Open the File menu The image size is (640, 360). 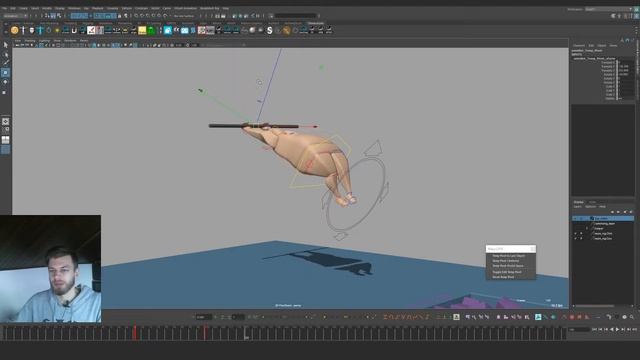tap(4, 8)
